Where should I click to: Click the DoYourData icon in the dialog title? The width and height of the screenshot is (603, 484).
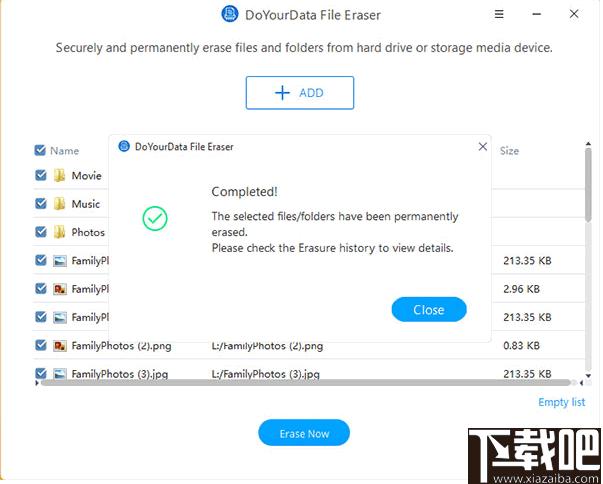click(124, 146)
